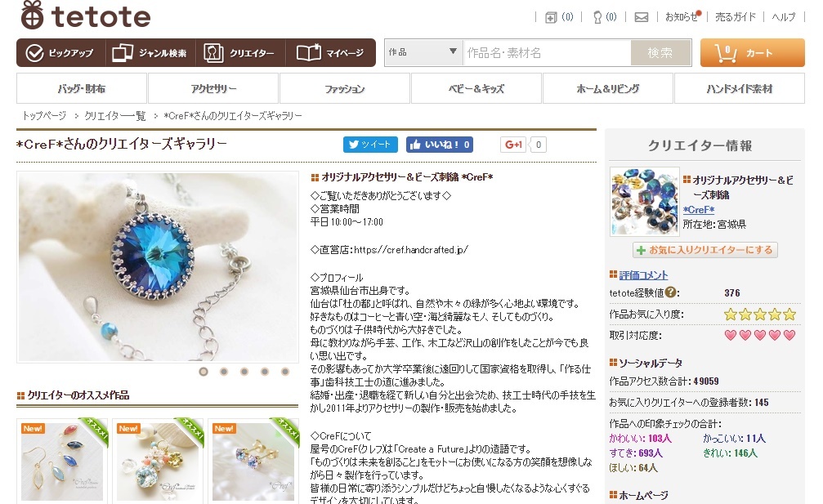Open favorites plus icon in header

point(551,17)
